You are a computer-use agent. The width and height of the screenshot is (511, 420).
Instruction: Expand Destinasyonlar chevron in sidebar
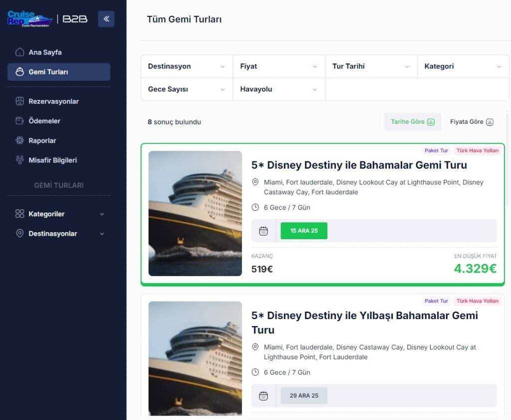pos(102,234)
